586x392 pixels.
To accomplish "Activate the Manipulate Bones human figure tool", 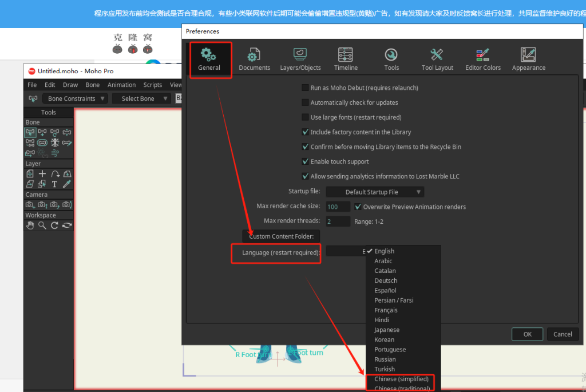I will [x=54, y=142].
